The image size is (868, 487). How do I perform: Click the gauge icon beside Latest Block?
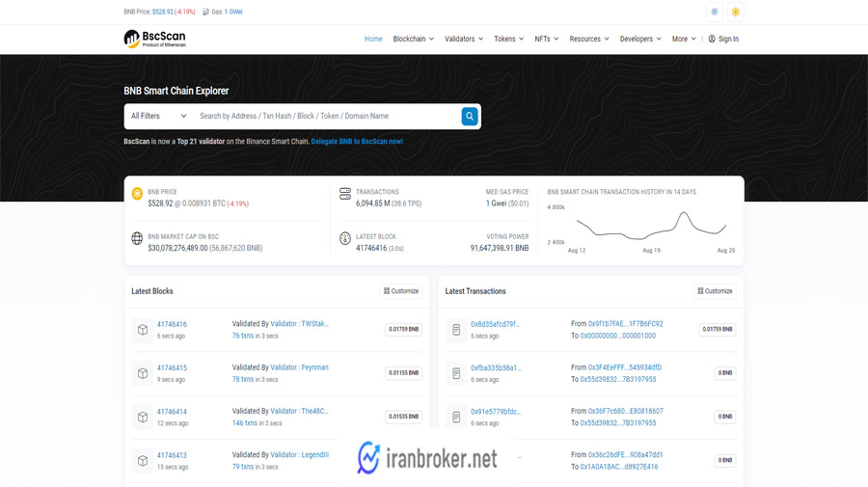click(x=345, y=238)
